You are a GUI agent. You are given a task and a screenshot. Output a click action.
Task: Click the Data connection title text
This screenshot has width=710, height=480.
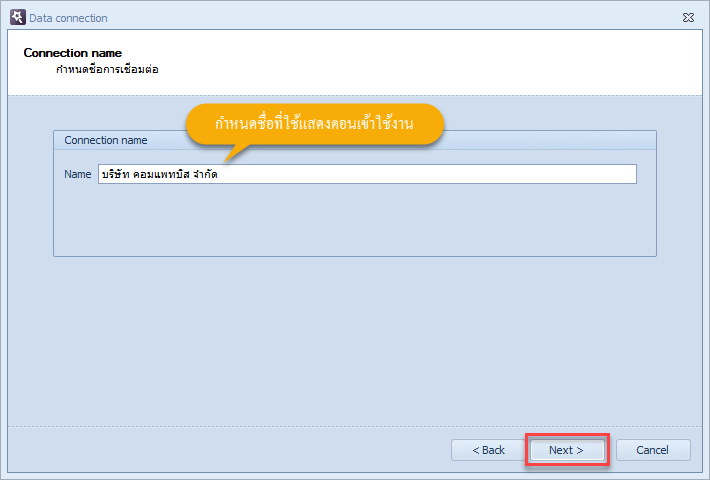point(68,18)
